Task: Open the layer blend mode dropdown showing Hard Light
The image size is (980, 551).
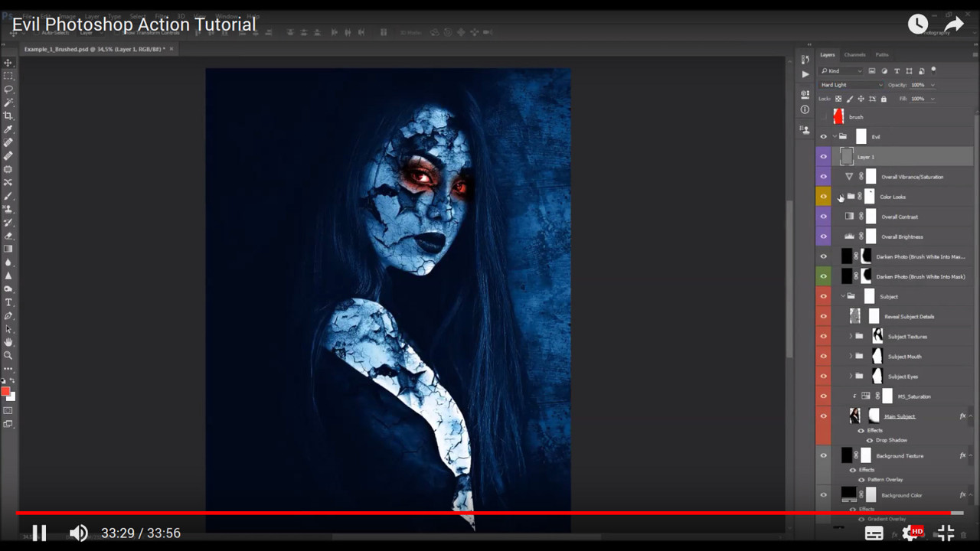Action: point(850,84)
